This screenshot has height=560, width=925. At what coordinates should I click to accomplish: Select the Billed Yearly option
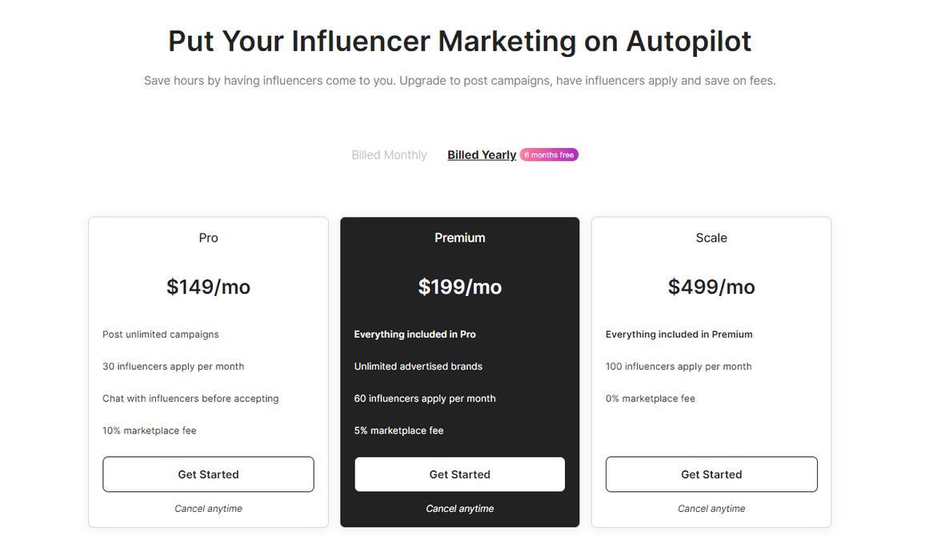(481, 155)
